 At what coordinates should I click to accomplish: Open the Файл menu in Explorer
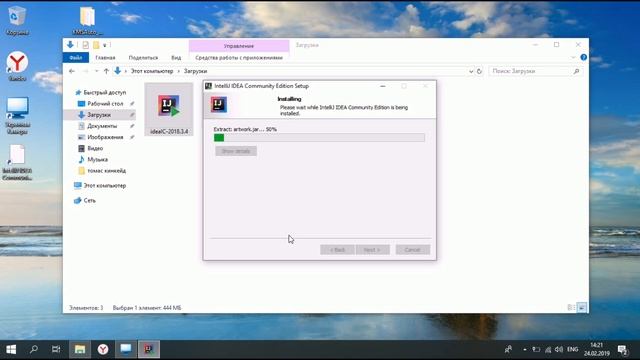pyautogui.click(x=76, y=58)
